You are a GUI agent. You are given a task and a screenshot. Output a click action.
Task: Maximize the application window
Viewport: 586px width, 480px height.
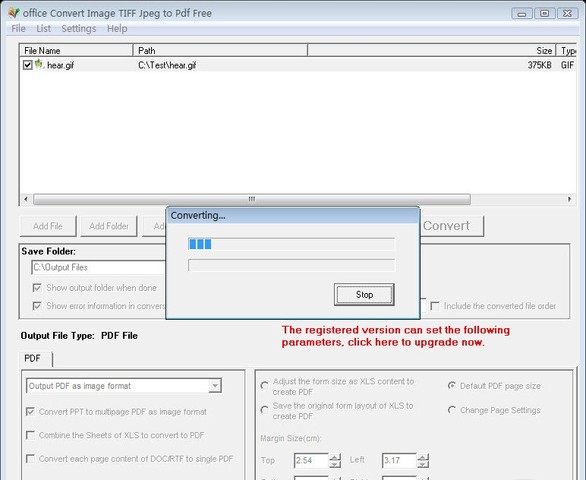545,13
